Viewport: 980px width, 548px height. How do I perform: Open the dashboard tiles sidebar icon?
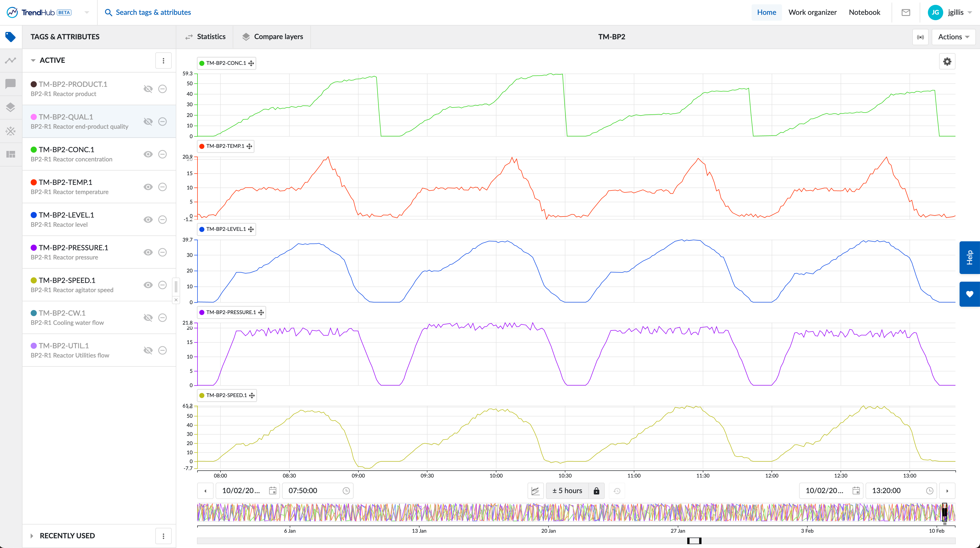[x=11, y=154]
